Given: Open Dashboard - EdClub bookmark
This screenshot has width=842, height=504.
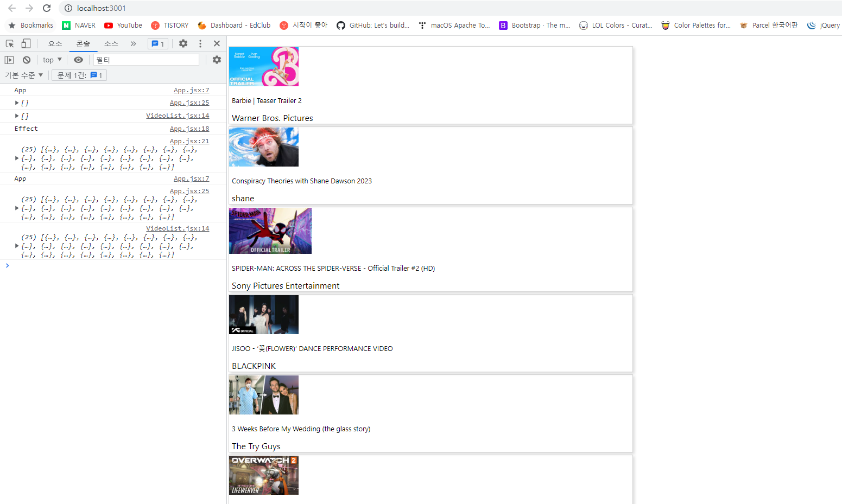Looking at the screenshot, I should pos(234,25).
